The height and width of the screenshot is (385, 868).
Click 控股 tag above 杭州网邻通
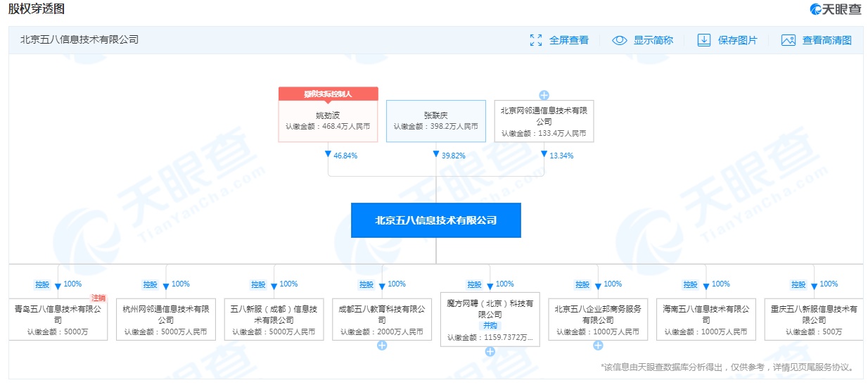(151, 285)
